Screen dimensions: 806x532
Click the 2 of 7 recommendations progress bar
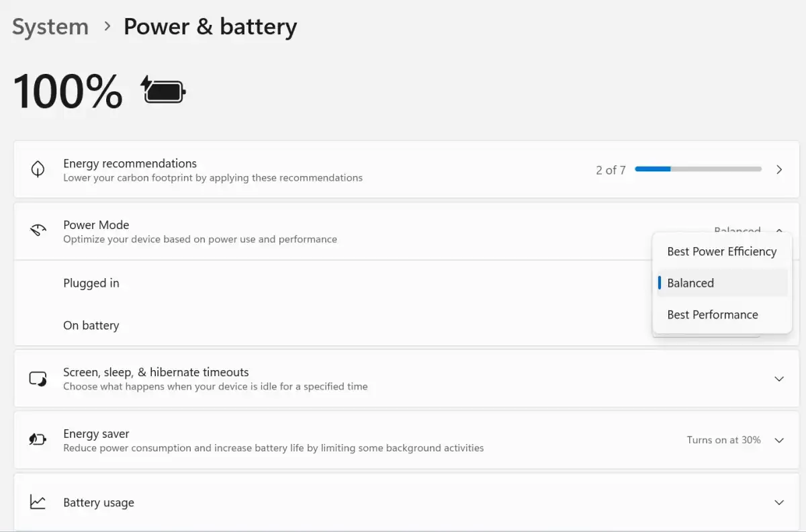tap(698, 169)
